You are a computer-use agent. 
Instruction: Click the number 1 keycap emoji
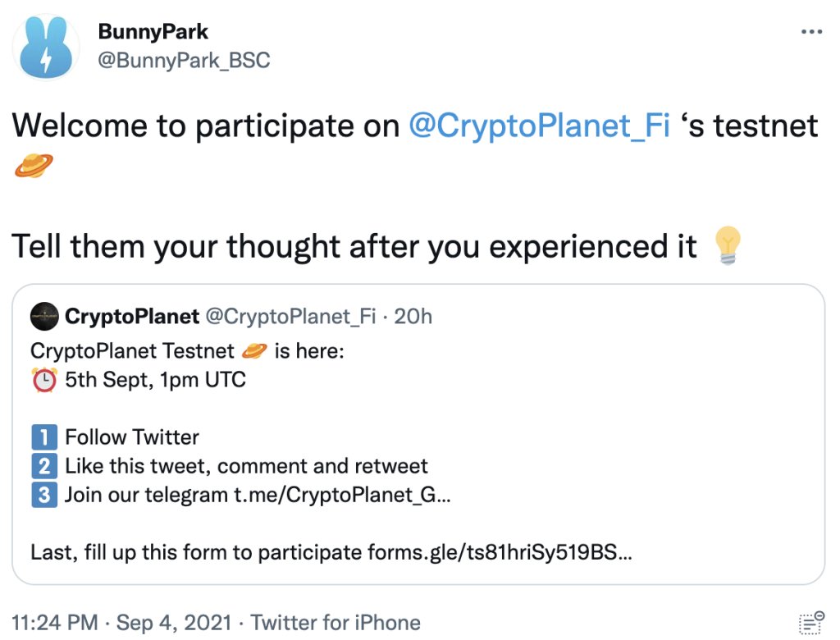pos(44,437)
